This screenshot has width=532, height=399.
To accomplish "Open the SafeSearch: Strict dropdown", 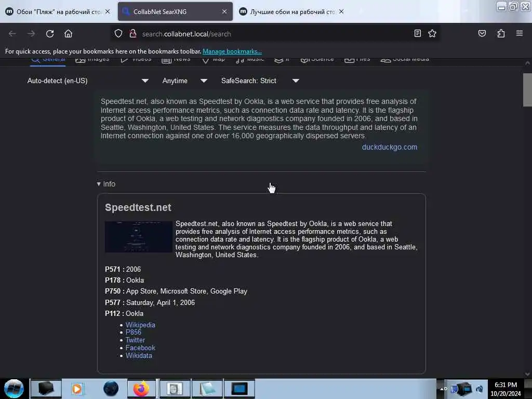I will (260, 81).
